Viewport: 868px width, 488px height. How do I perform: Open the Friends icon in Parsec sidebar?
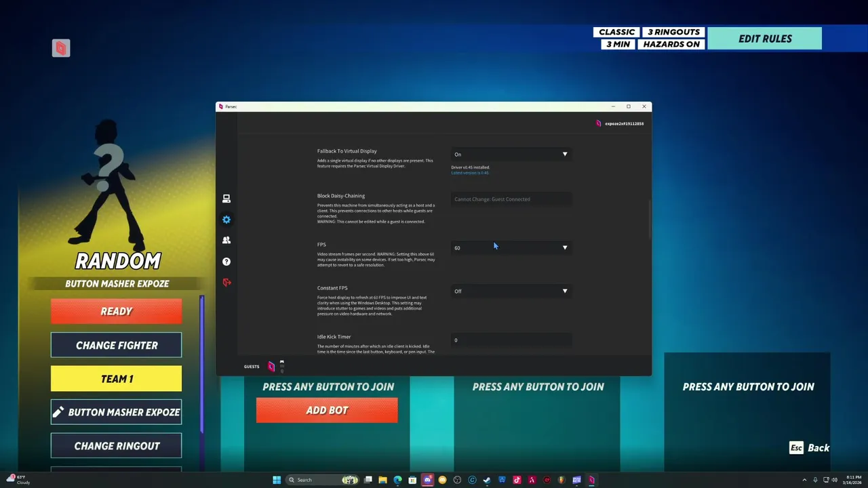coord(226,240)
